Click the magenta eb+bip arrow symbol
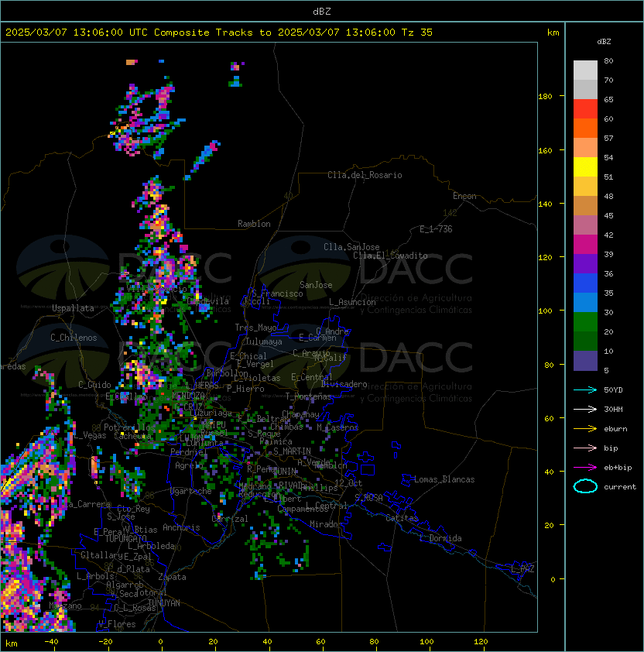Screen dimensions: 644x652 585,468
